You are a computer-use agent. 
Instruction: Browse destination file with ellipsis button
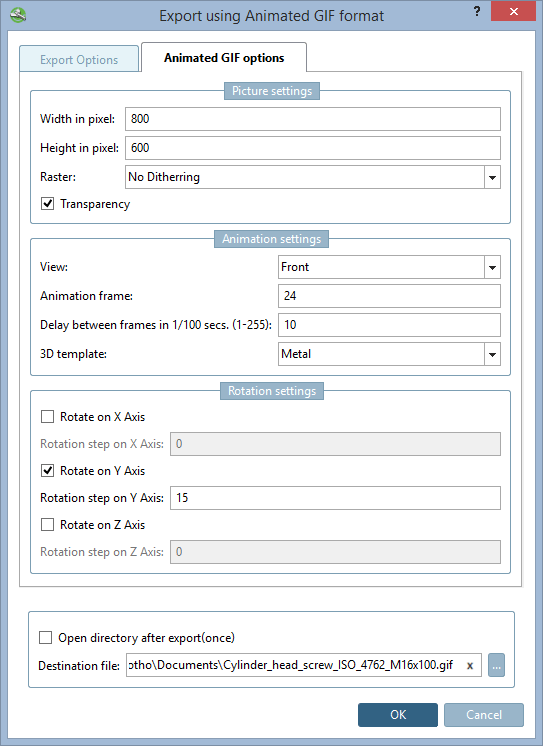coord(496,665)
